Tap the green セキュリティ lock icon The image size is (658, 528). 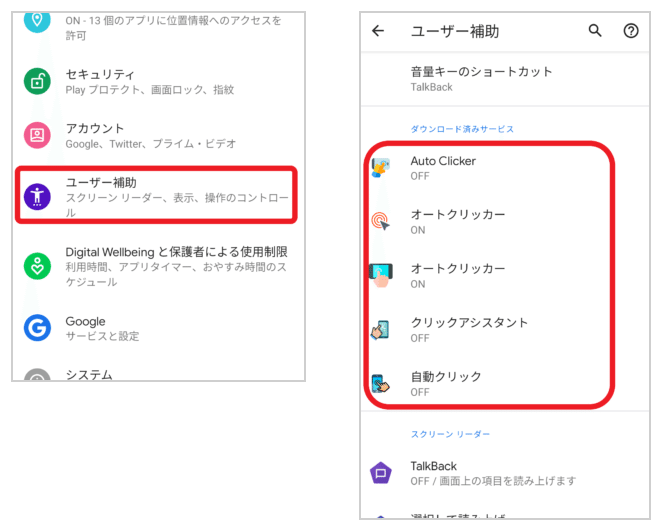[37, 81]
